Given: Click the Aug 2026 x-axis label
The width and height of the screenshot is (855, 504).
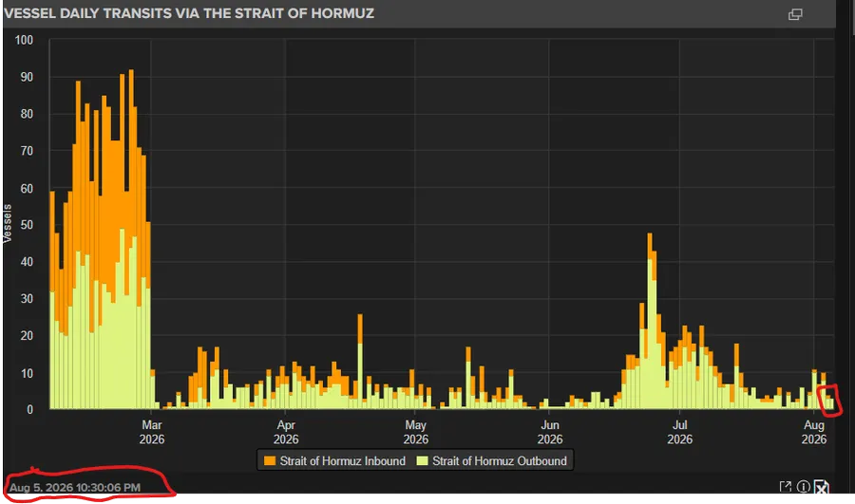Looking at the screenshot, I should (x=814, y=432).
